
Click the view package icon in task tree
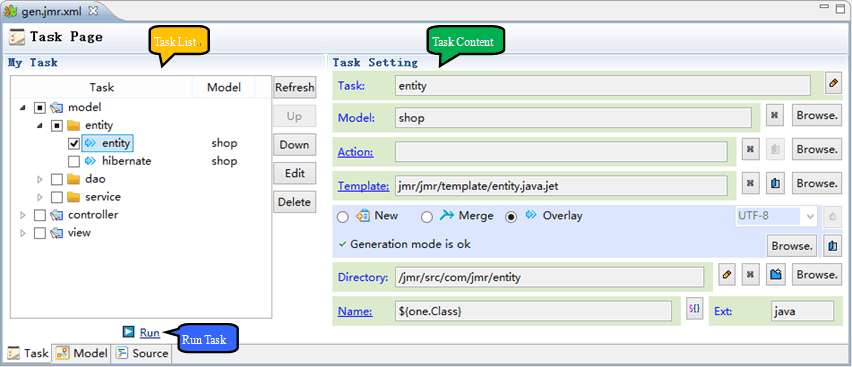(x=57, y=233)
